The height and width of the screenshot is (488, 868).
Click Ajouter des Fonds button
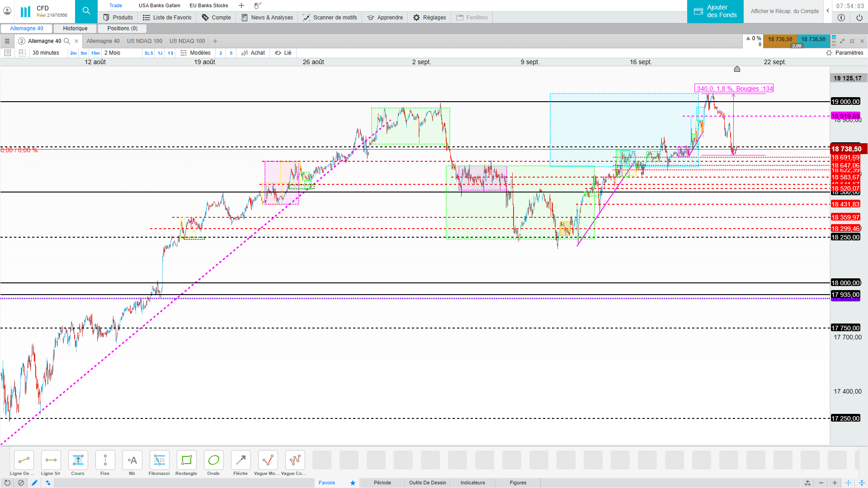tap(715, 11)
